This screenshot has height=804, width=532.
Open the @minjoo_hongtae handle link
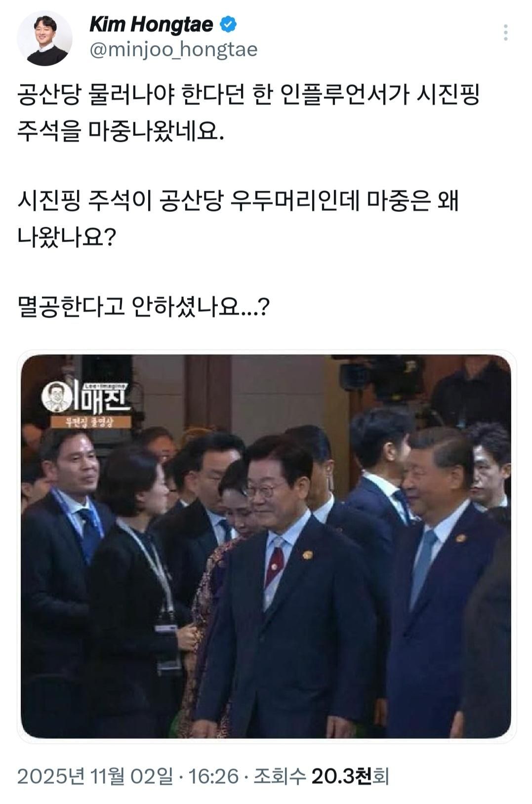tap(173, 50)
